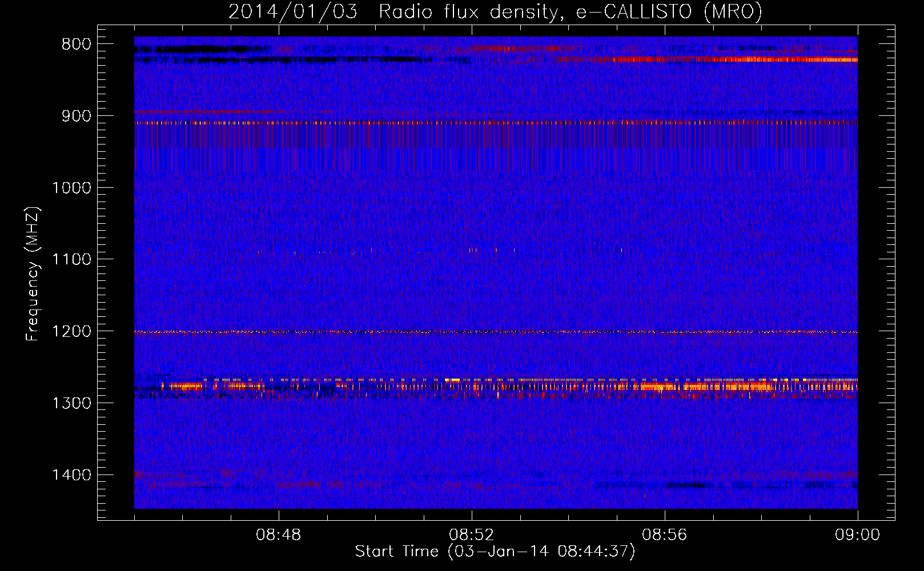Click the 900 frequency tick label
This screenshot has width=924, height=571.
(76, 116)
